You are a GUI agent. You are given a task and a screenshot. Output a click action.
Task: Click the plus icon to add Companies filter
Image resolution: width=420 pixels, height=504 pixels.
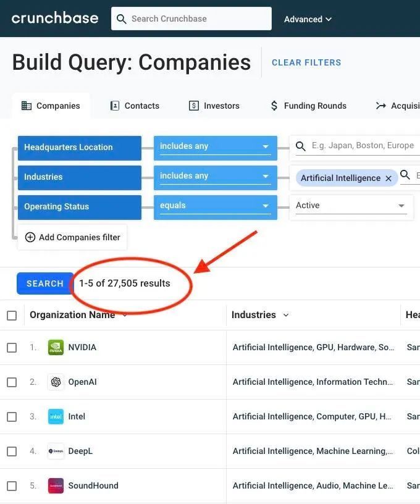pos(30,237)
